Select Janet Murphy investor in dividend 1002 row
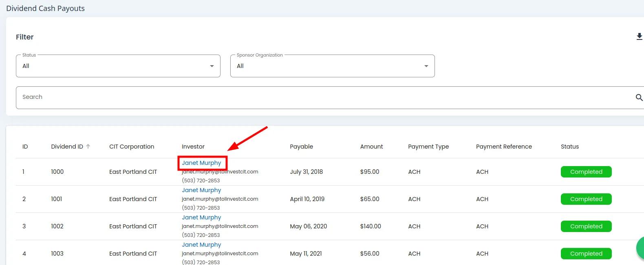The height and width of the screenshot is (265, 644). tap(201, 217)
